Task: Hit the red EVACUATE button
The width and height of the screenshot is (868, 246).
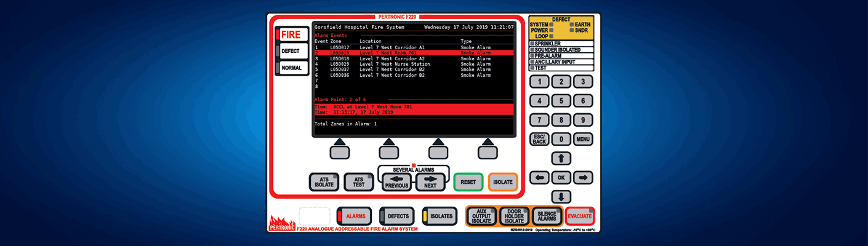Action: click(580, 216)
